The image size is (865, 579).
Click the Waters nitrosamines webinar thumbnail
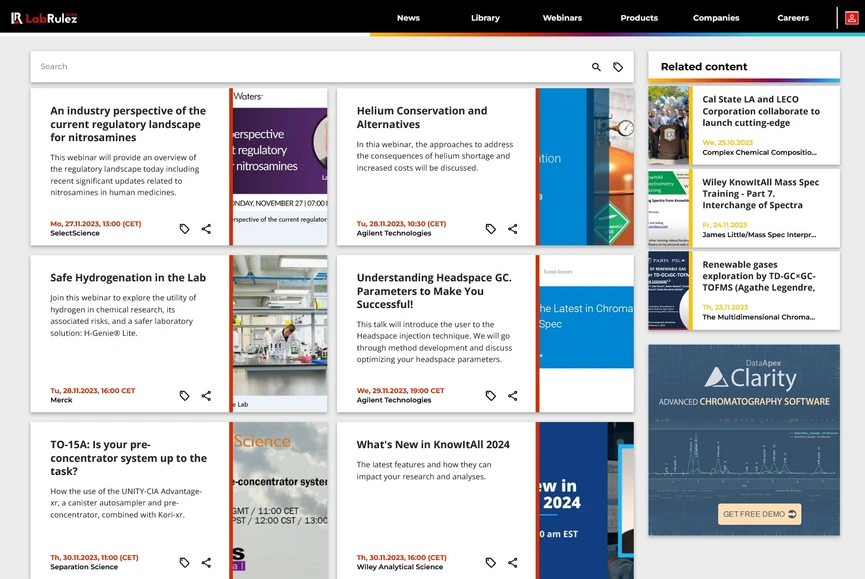[x=280, y=167]
